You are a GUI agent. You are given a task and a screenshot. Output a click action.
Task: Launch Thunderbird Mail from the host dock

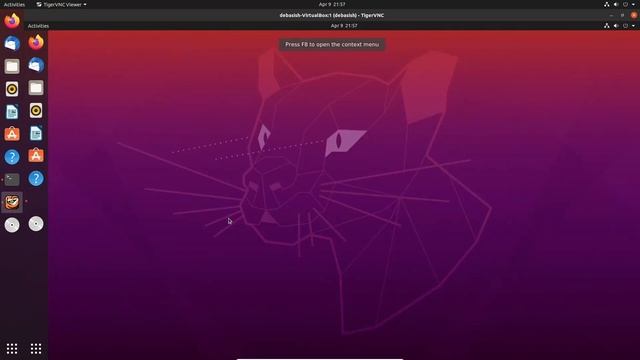tap(12, 43)
